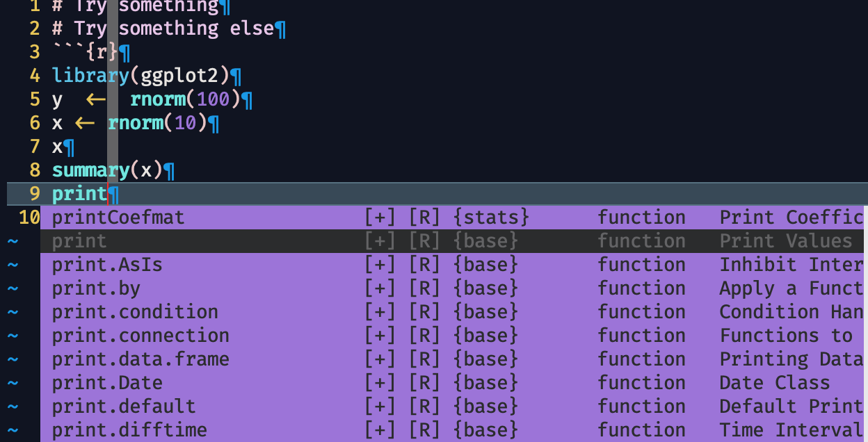The height and width of the screenshot is (442, 868).
Task: Click 'Date Class' description text
Action: pos(775,383)
